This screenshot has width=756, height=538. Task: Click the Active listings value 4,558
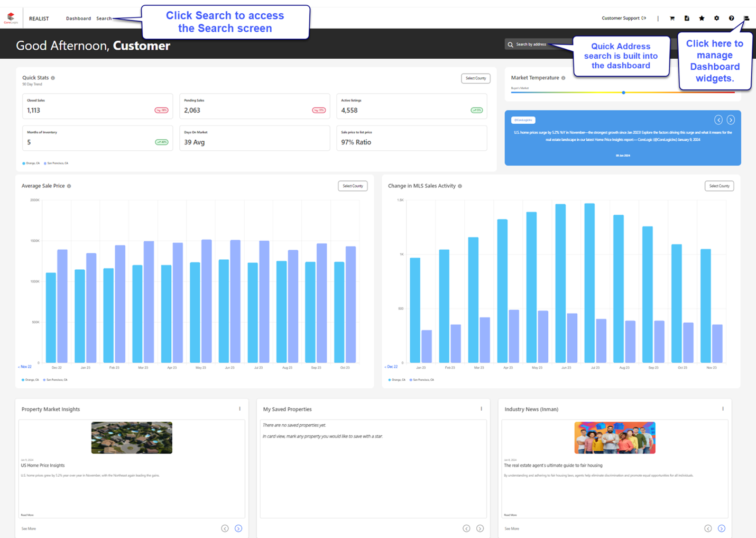pyautogui.click(x=349, y=111)
